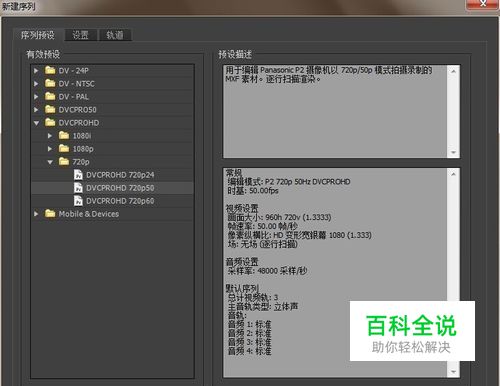Image resolution: width=500 pixels, height=386 pixels.
Task: Select the DV - NTSC label
Action: point(77,84)
